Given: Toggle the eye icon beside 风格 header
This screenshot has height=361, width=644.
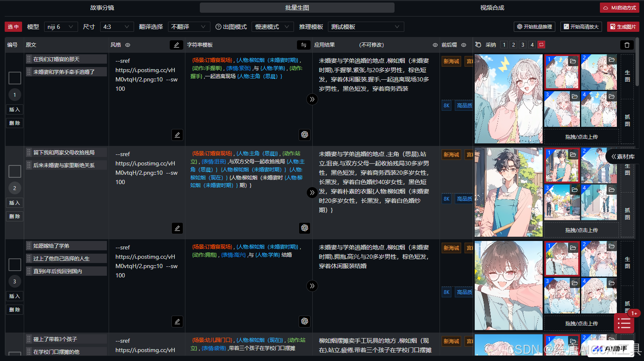Looking at the screenshot, I should (x=128, y=45).
